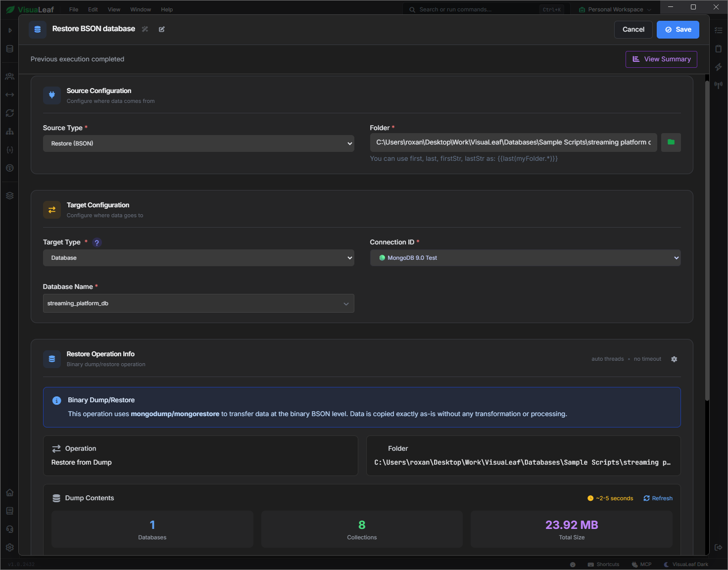This screenshot has height=570, width=728.
Task: Click the headset support sidebar icon
Action: pos(9,529)
